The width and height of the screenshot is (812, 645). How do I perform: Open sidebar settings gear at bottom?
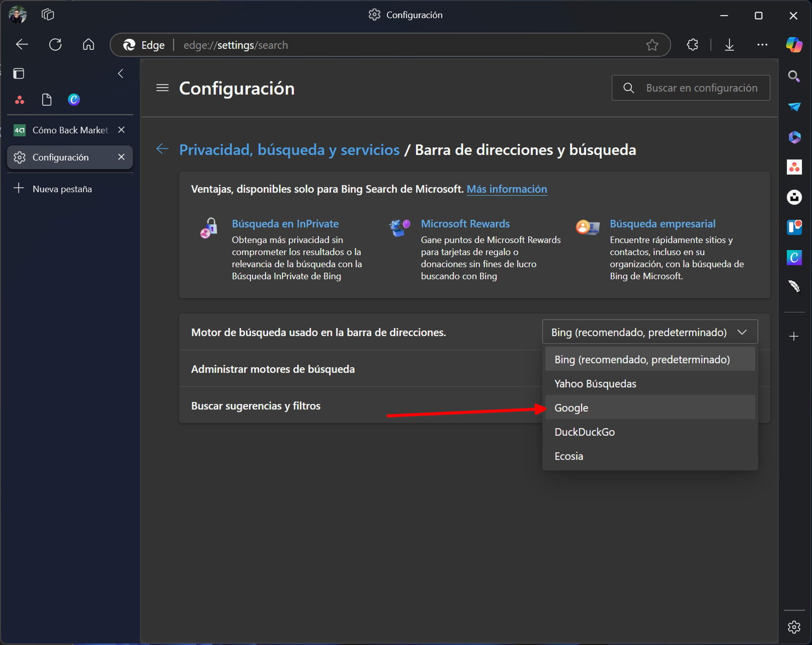coord(794,627)
